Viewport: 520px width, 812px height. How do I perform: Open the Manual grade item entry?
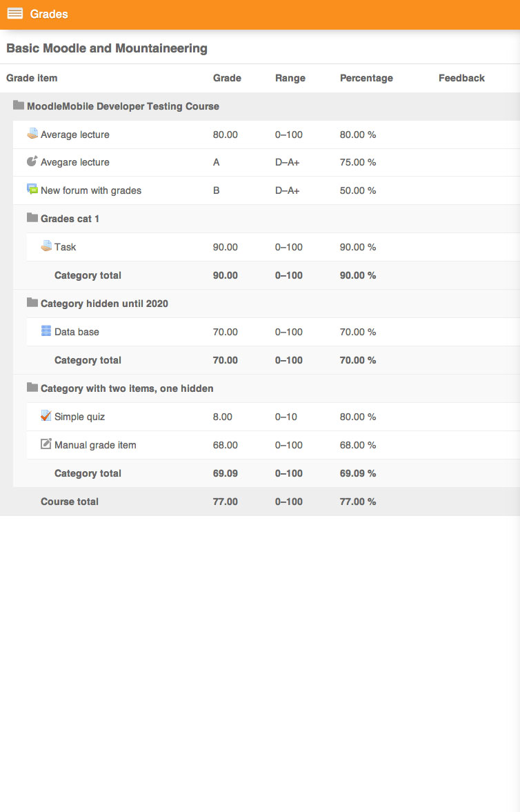[x=95, y=446]
